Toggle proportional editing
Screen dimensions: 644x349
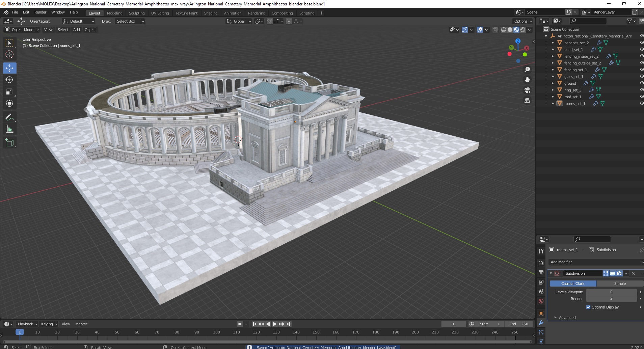(289, 21)
